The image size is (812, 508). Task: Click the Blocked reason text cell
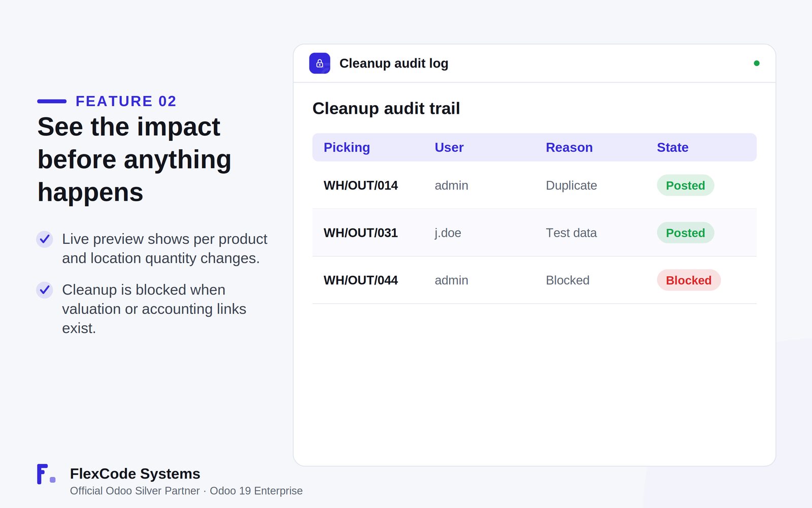click(x=567, y=280)
